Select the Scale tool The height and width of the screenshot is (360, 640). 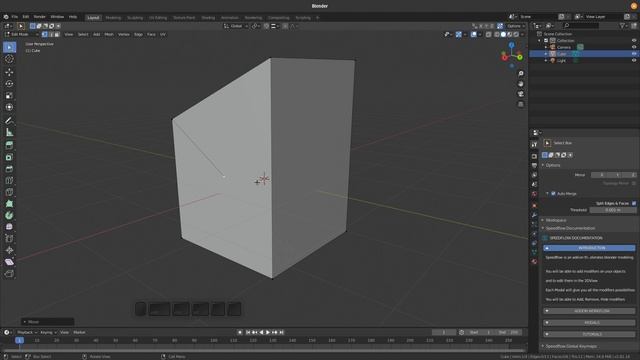(x=9, y=96)
